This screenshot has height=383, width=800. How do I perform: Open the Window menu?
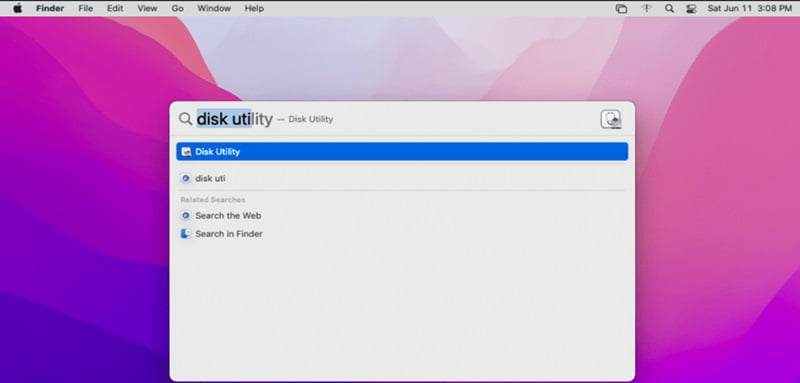tap(214, 8)
